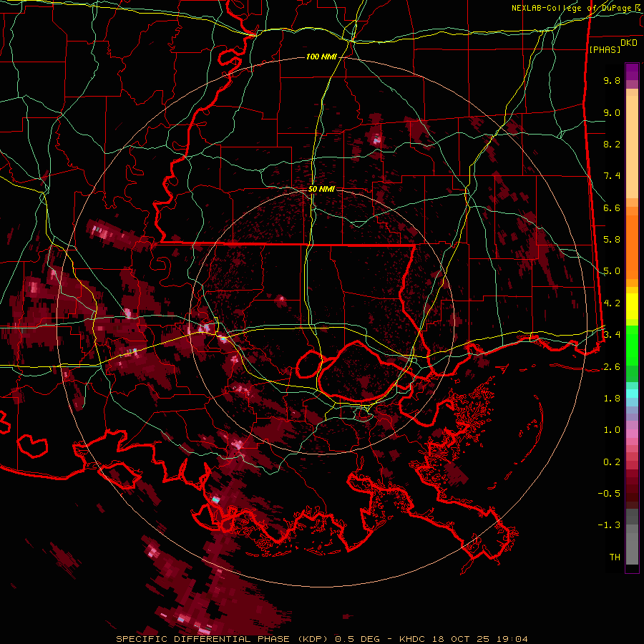Click the '50 NMI' range ring label

click(321, 190)
